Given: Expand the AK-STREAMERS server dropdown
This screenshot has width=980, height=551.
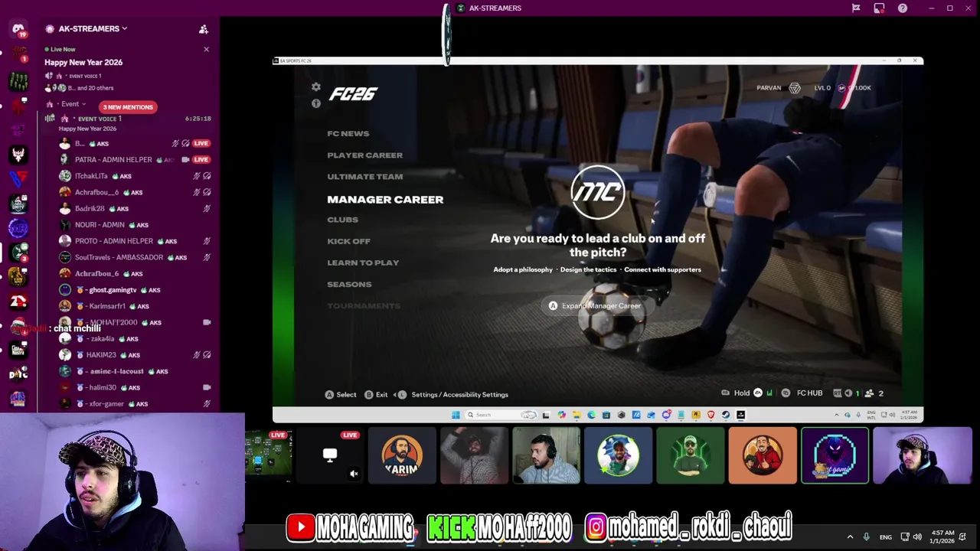Looking at the screenshot, I should [x=124, y=29].
